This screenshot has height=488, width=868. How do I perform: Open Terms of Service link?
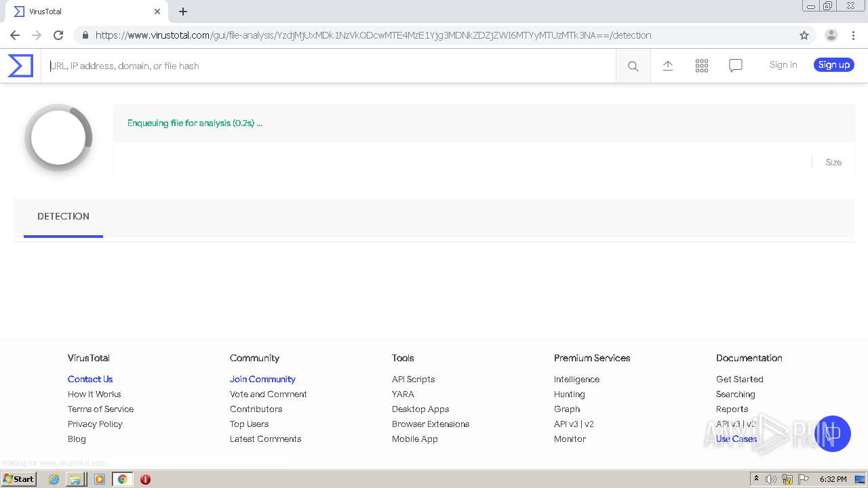[100, 409]
